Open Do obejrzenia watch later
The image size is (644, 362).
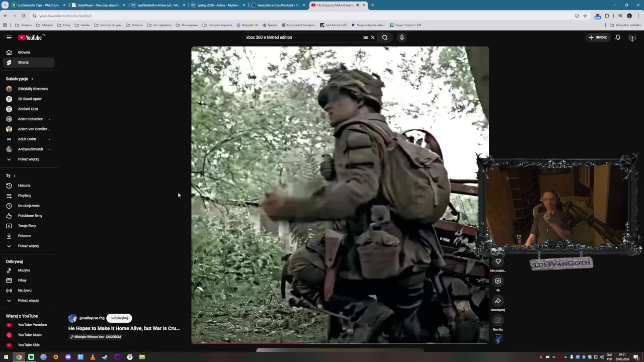pos(28,206)
